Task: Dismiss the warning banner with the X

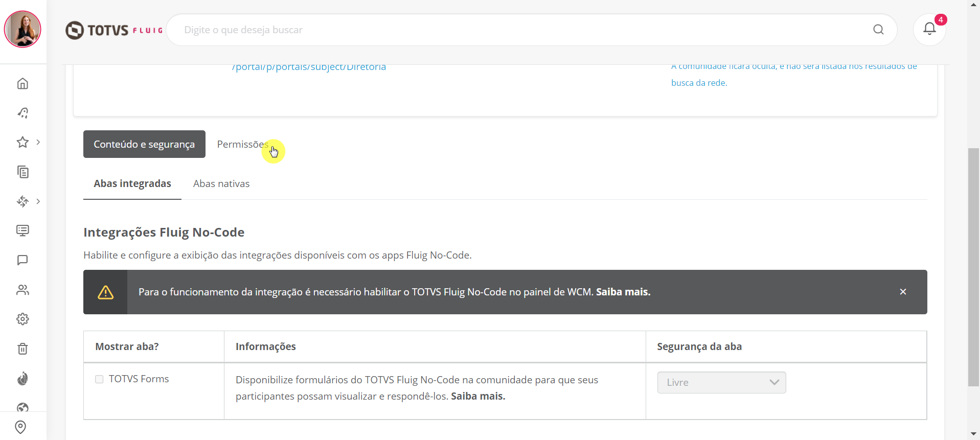Action: (x=903, y=292)
